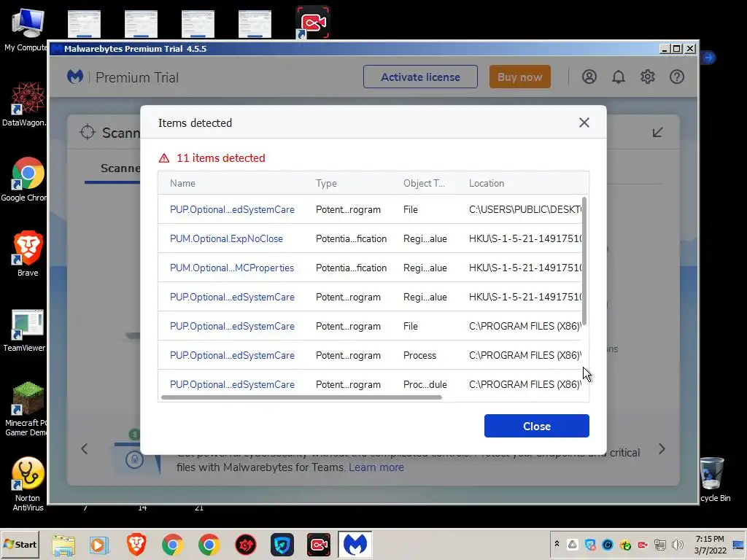Open the first PUP.Optional...edSystemCare File link
The width and height of the screenshot is (747, 560).
pyautogui.click(x=232, y=209)
